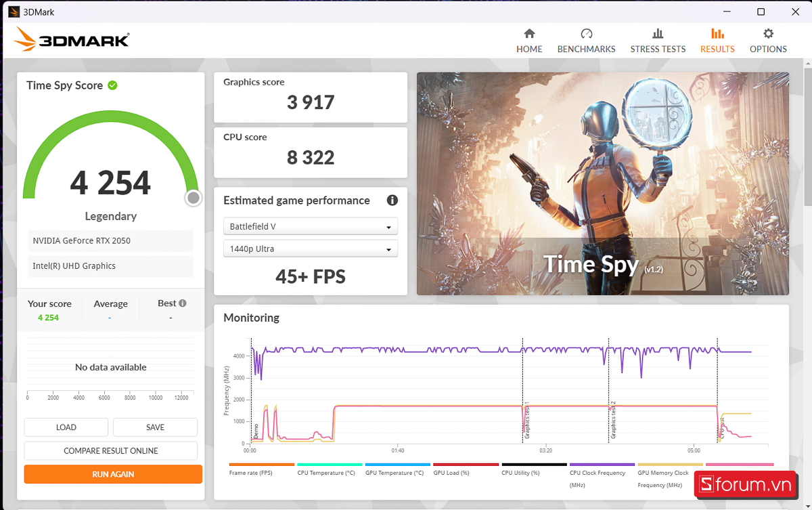The width and height of the screenshot is (812, 510).
Task: Click the Frequency (MHz) axis label
Action: (x=227, y=390)
